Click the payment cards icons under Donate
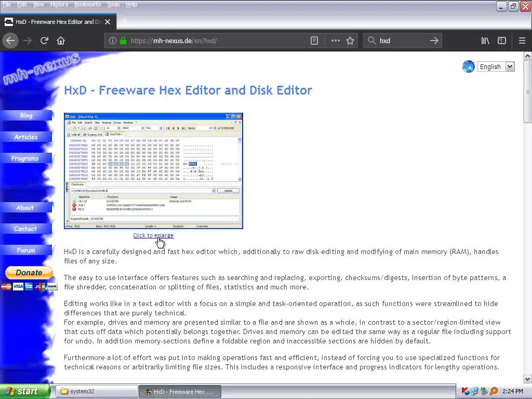The width and height of the screenshot is (532, 399). click(29, 287)
